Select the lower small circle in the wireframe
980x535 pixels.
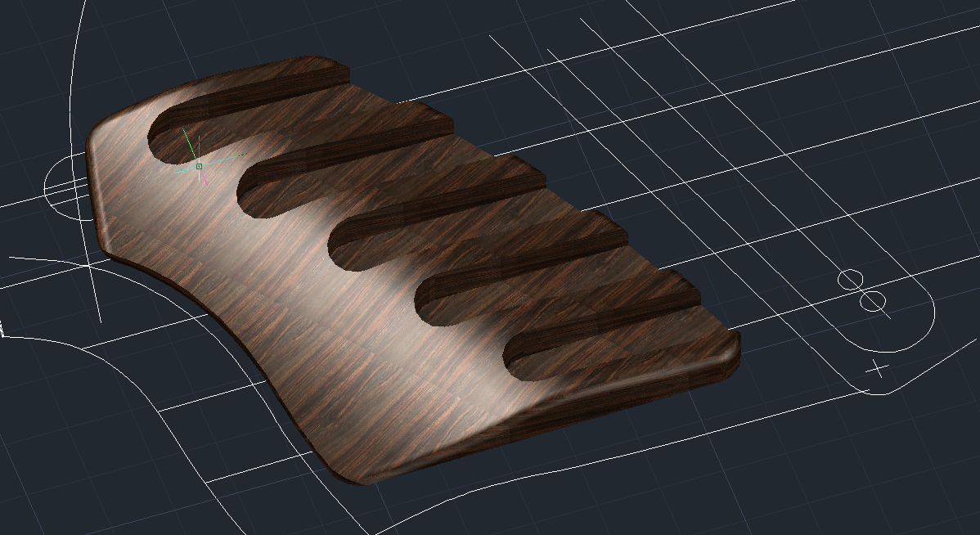pos(873,300)
